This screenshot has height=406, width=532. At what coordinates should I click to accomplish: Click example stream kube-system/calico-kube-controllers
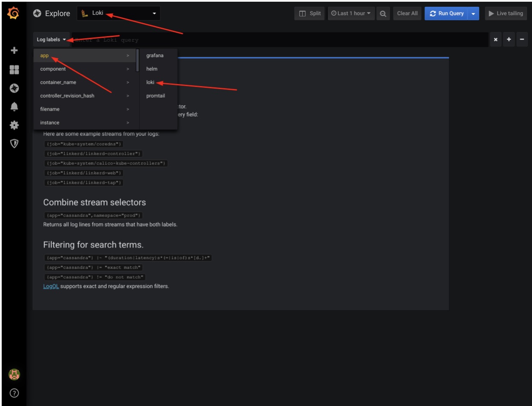coord(106,163)
